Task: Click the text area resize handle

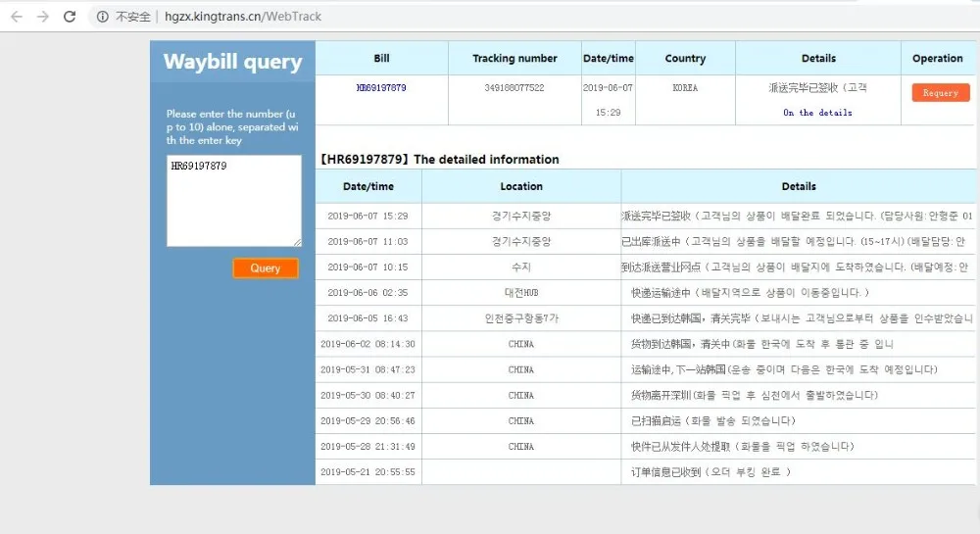Action: click(297, 242)
